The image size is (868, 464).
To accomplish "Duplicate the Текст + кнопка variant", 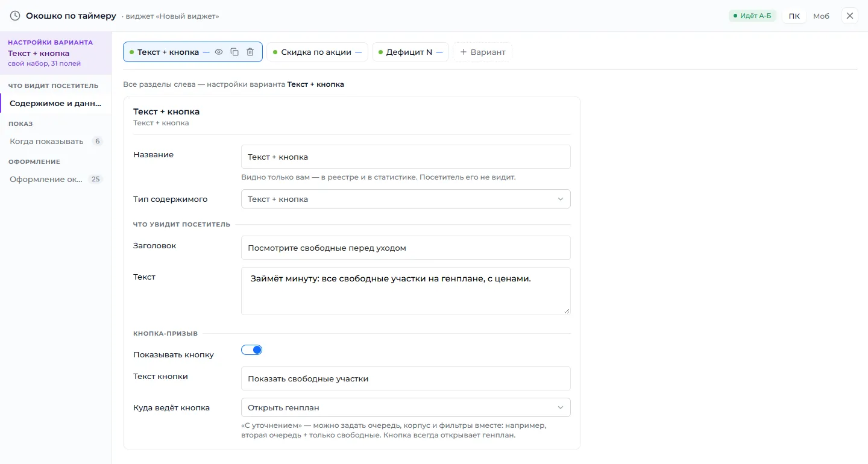I will pos(234,52).
